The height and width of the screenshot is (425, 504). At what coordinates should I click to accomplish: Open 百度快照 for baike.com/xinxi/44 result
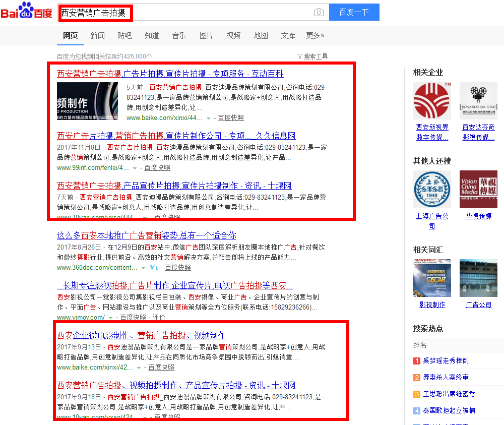tap(231, 118)
